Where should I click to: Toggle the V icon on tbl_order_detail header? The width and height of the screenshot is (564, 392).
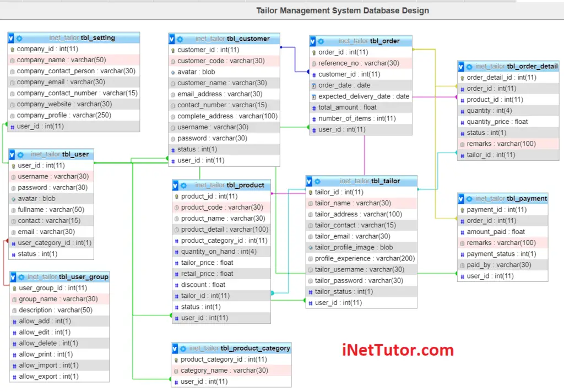point(461,66)
